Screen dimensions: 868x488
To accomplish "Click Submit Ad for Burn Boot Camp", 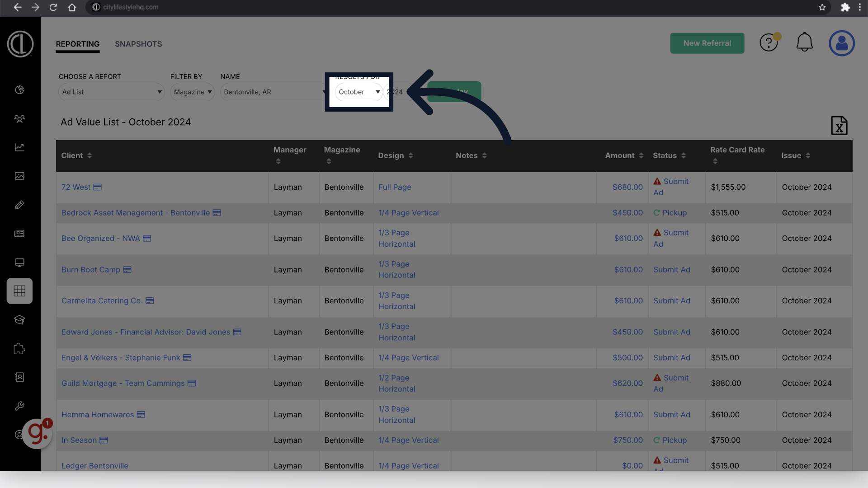I will [672, 270].
